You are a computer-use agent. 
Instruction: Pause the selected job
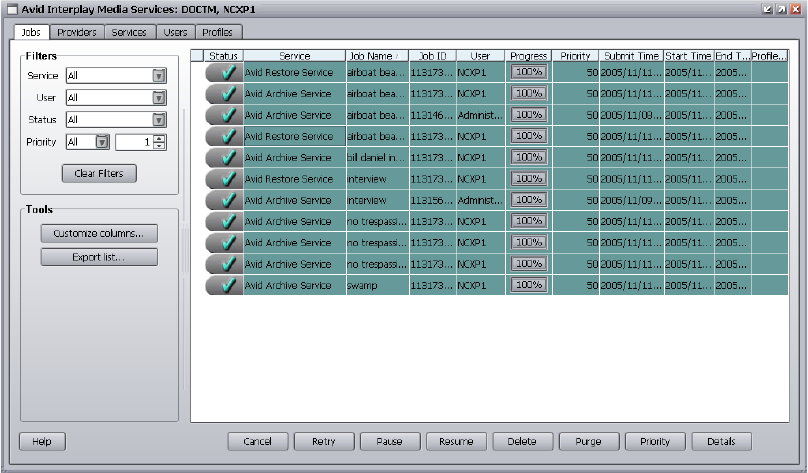[390, 442]
